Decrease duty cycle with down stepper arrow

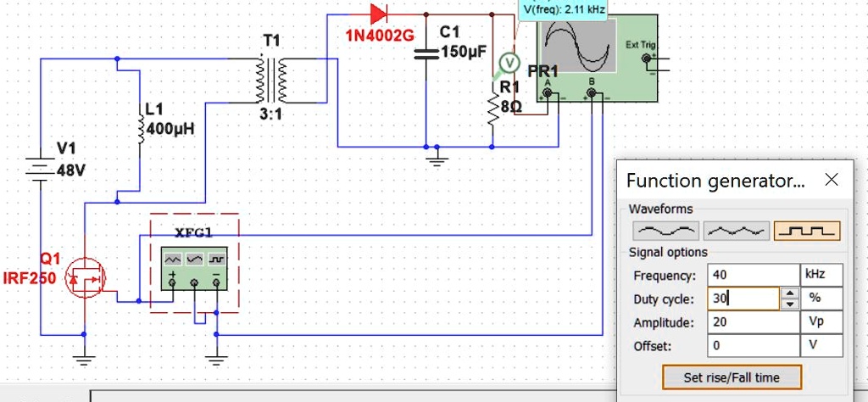(790, 304)
